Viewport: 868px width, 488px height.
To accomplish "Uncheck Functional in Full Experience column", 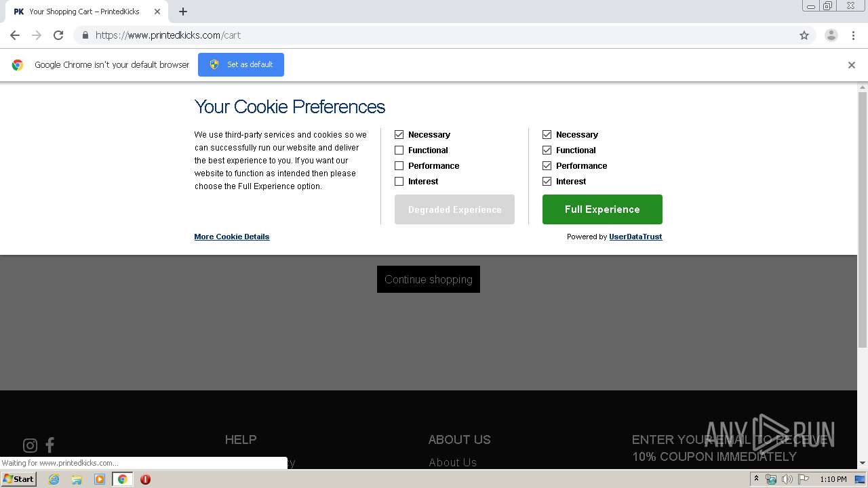I will [547, 150].
